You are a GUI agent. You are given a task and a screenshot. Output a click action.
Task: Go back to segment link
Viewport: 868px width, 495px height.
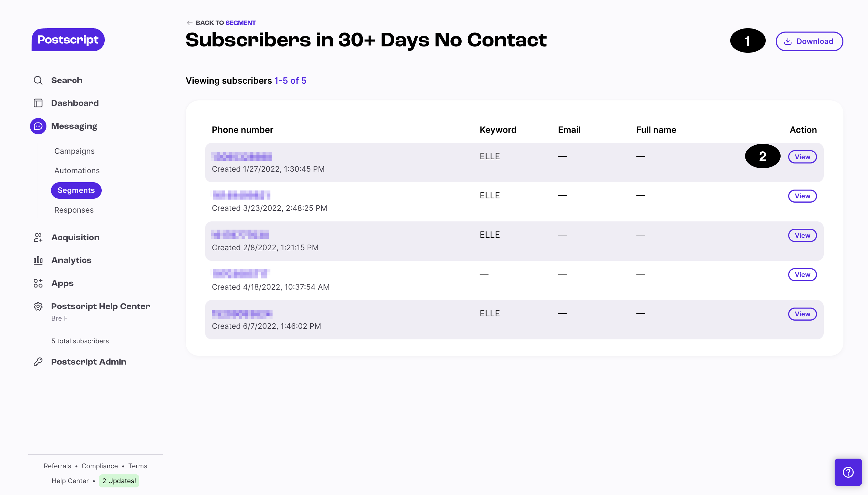click(x=221, y=23)
